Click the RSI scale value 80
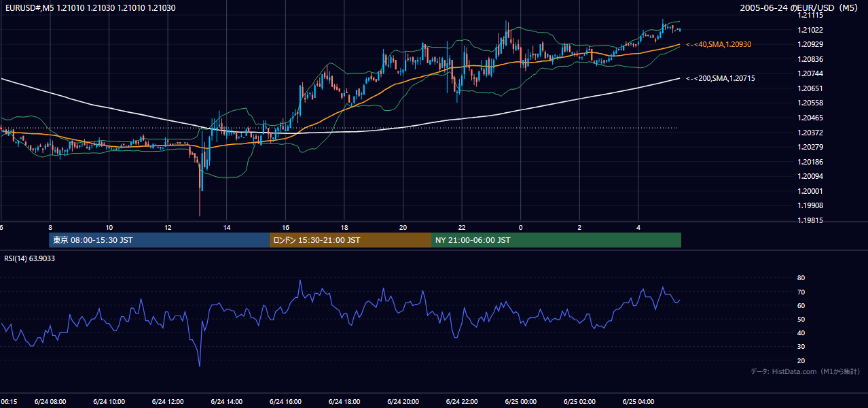868x408 pixels. [x=801, y=278]
